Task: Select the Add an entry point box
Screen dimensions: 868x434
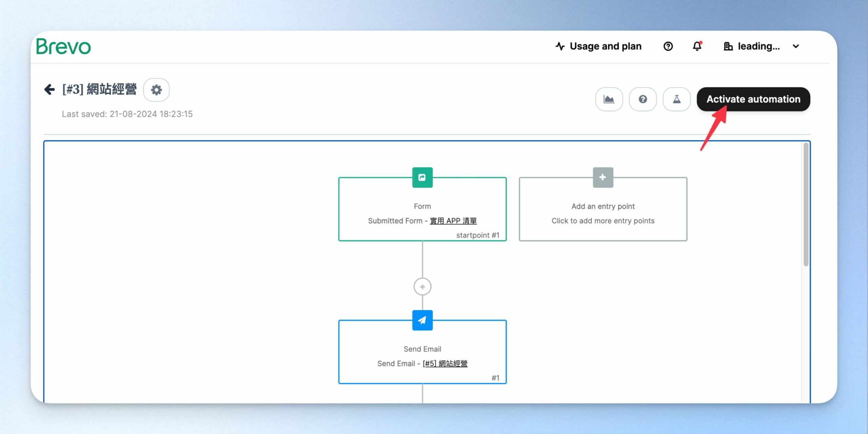Action: pyautogui.click(x=603, y=209)
